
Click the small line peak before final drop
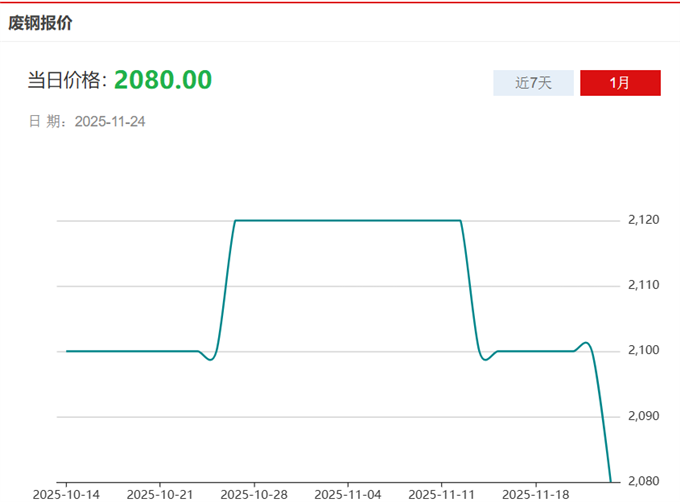586,343
